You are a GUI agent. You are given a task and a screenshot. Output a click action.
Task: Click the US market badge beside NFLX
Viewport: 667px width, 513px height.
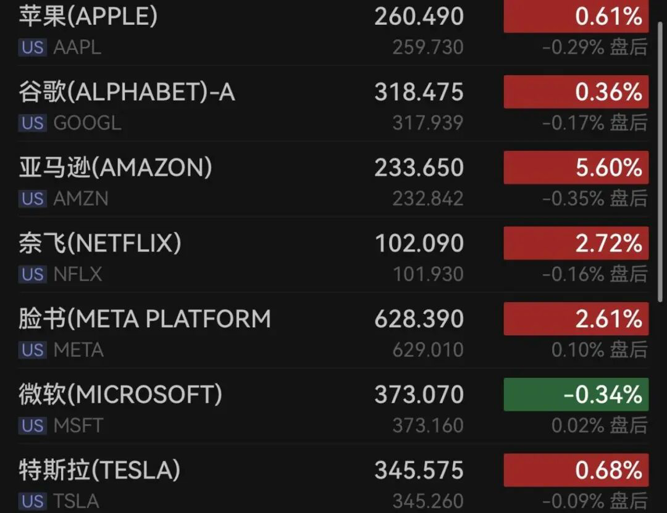(x=32, y=274)
